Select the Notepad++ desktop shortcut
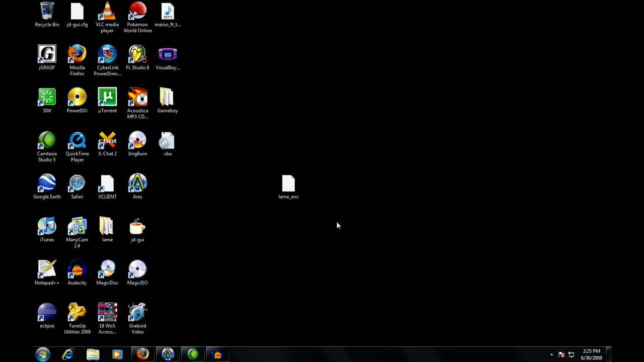Image resolution: width=644 pixels, height=362 pixels. [x=47, y=274]
